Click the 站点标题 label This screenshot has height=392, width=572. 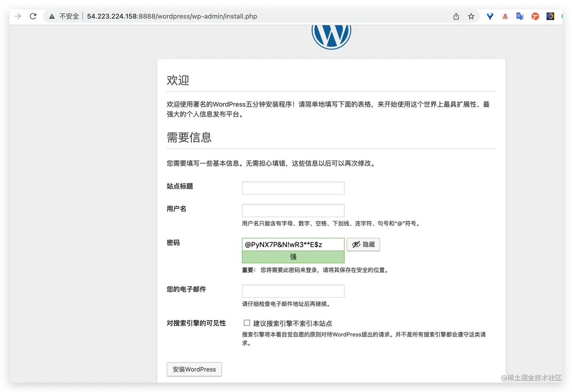(x=180, y=186)
